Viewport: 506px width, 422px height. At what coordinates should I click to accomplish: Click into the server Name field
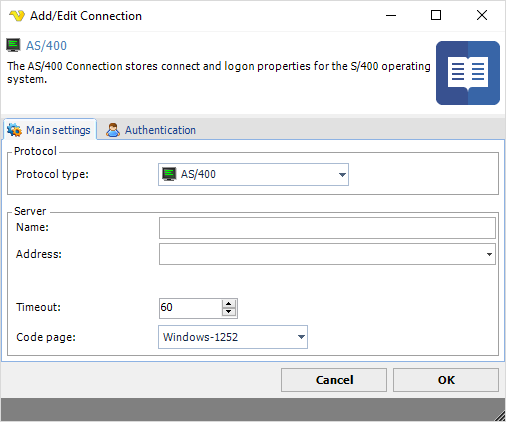(x=327, y=228)
